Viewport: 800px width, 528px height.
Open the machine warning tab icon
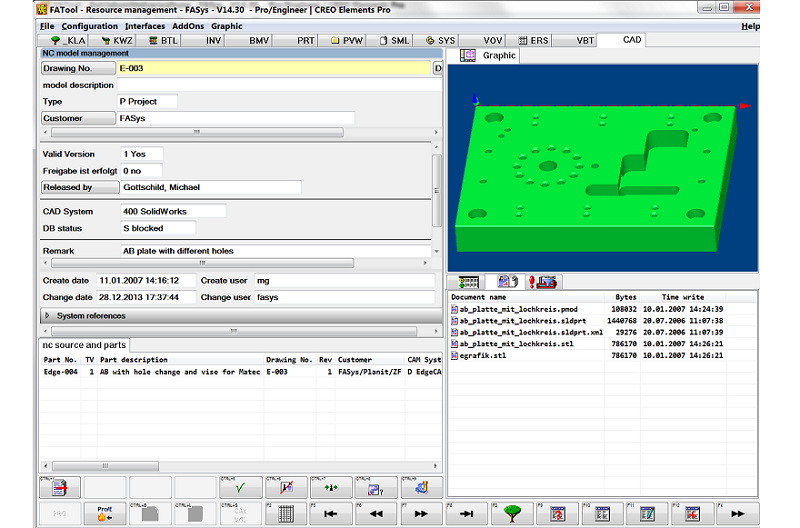543,283
